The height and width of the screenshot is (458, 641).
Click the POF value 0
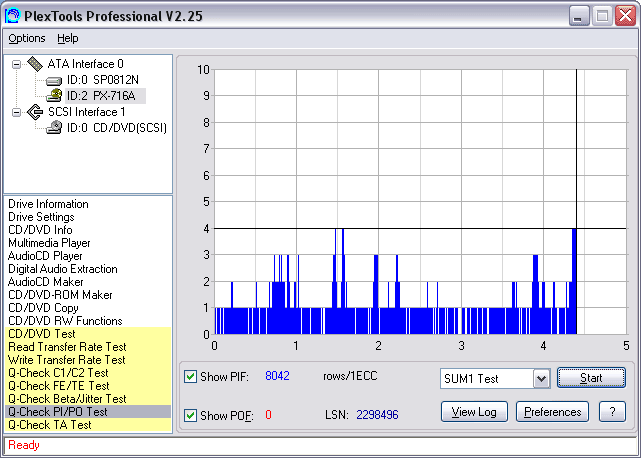pyautogui.click(x=268, y=415)
